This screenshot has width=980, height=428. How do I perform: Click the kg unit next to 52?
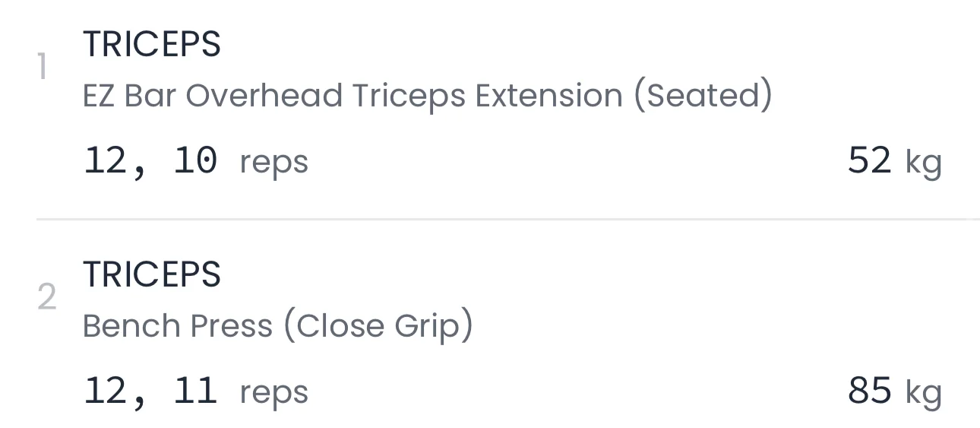coord(923,163)
